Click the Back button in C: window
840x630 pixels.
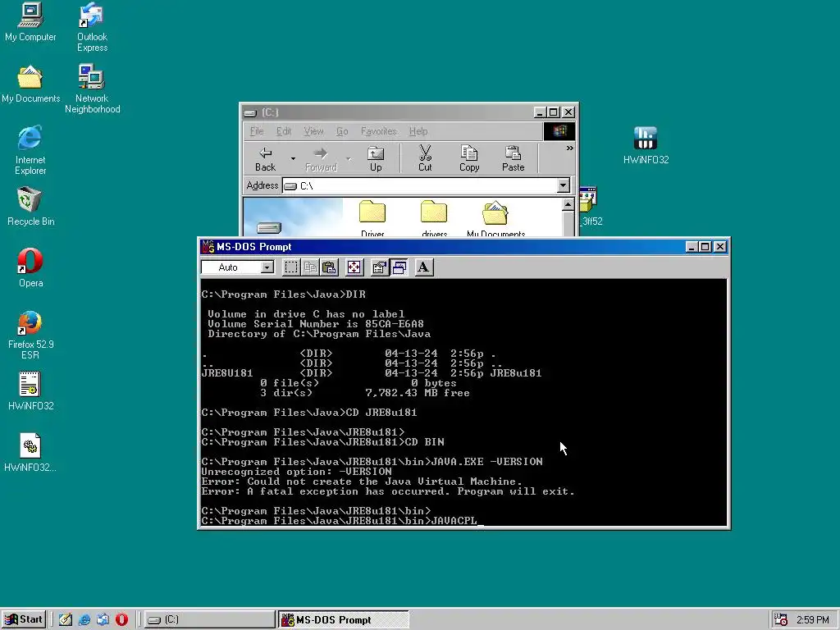pos(265,158)
